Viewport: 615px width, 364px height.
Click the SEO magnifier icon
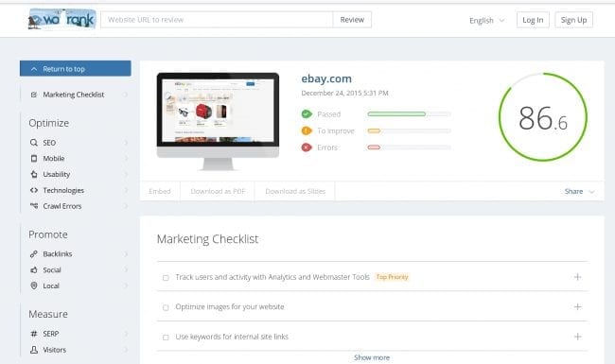[x=34, y=143]
